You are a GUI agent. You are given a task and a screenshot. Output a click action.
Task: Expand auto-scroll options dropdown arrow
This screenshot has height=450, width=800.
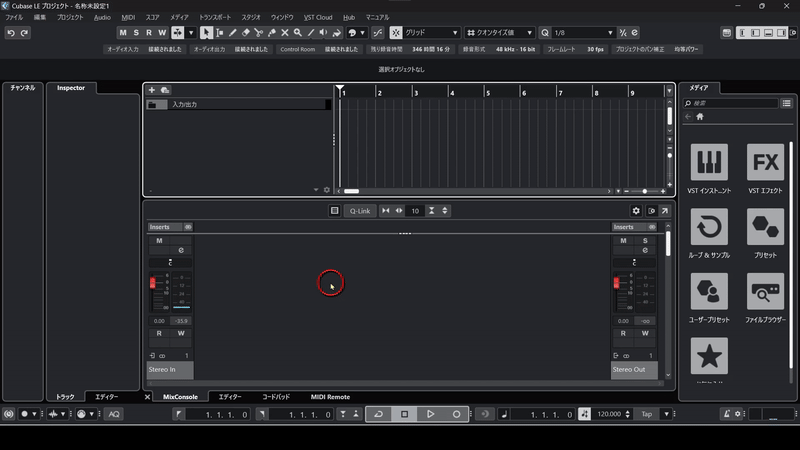[191, 33]
